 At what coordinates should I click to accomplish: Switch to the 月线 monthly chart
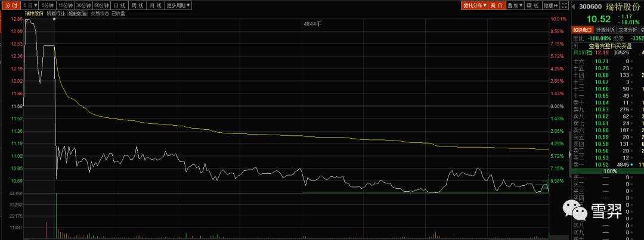coord(156,5)
